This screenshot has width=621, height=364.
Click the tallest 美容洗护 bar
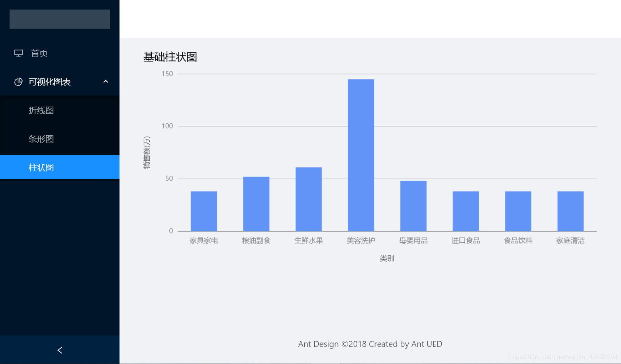point(361,155)
